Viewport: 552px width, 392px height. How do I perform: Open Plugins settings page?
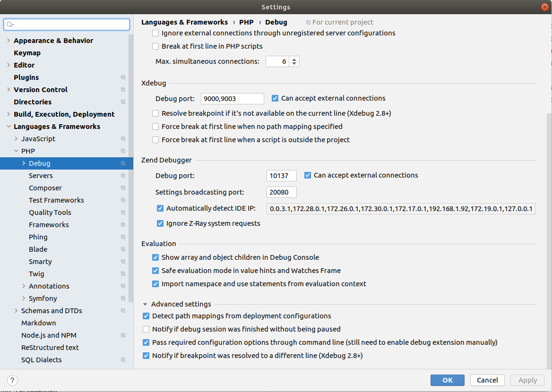26,77
